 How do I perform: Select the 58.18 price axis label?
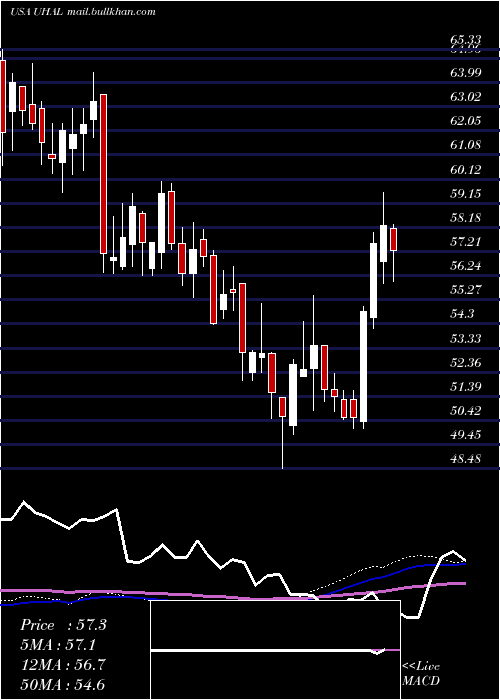click(466, 218)
